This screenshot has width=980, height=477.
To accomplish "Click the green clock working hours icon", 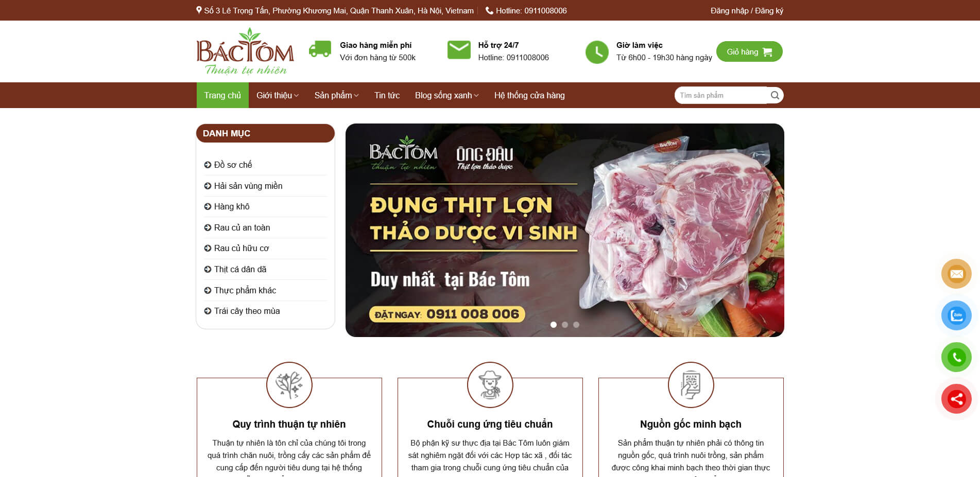I will 597,52.
